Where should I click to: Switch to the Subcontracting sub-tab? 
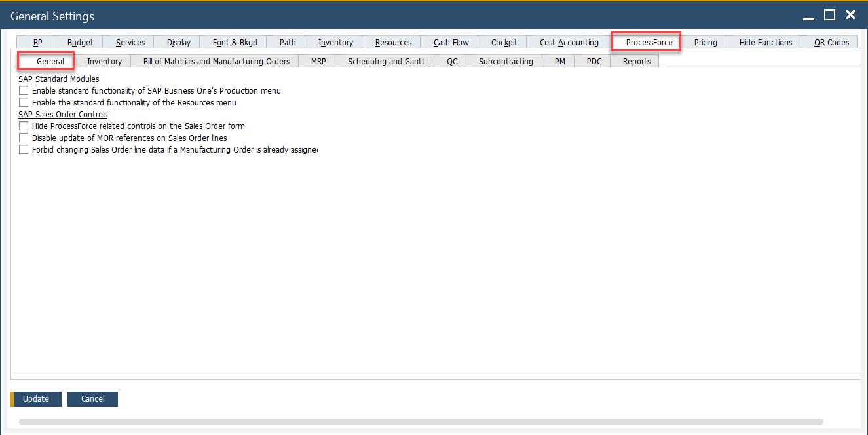pyautogui.click(x=506, y=62)
